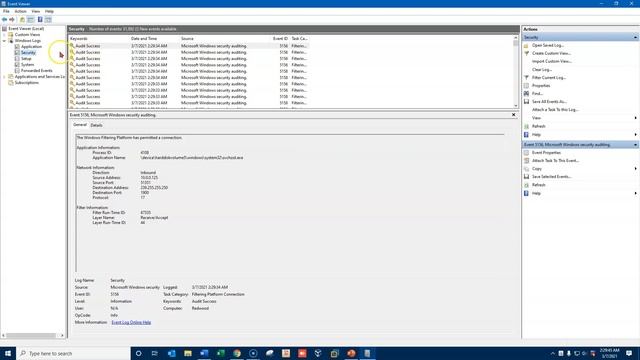Expand the Custom Views tree node
640x360 pixels.
[x=4, y=35]
